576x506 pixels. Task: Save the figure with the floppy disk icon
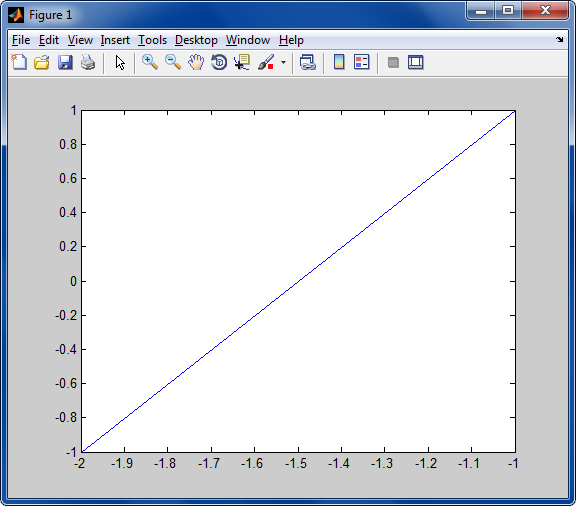tap(65, 62)
